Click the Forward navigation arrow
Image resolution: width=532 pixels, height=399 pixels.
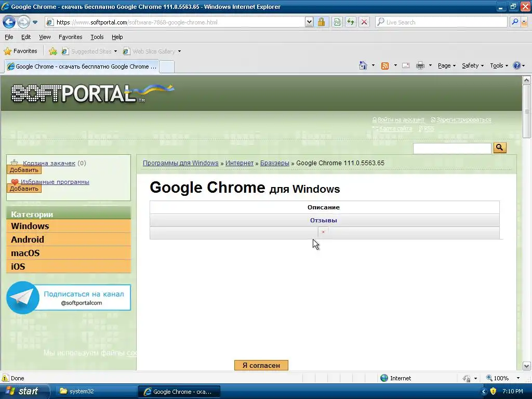(x=24, y=22)
